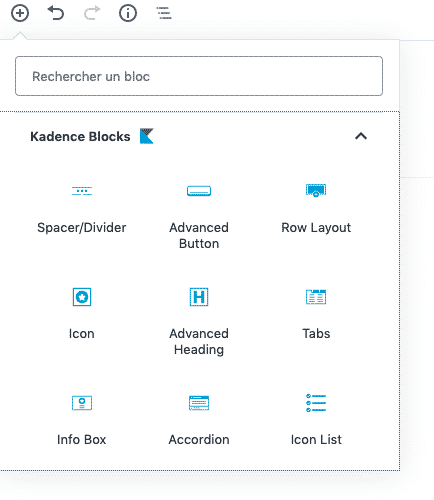The image size is (434, 500).
Task: Insert the Spacer/Divider block icon
Action: 82,191
